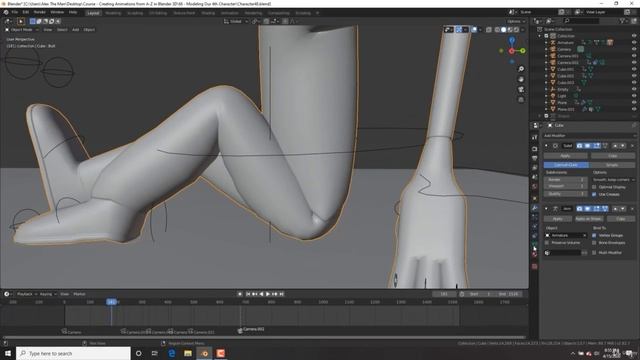This screenshot has height=360, width=640.
Task: Switch to the Sculpting workspace tab
Action: (x=135, y=13)
